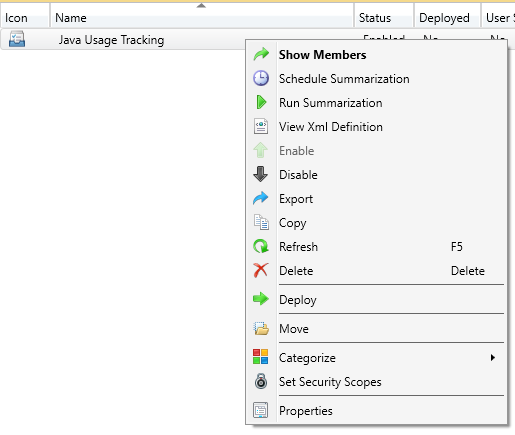Click the Delete shortcut text at right
This screenshot has width=515, height=435.
pyautogui.click(x=468, y=271)
